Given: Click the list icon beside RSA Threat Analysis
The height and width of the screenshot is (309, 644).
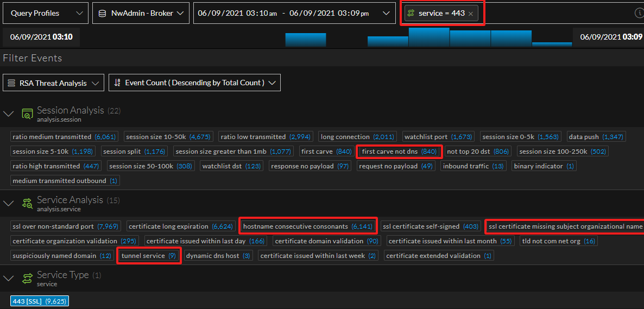Looking at the screenshot, I should (x=11, y=83).
